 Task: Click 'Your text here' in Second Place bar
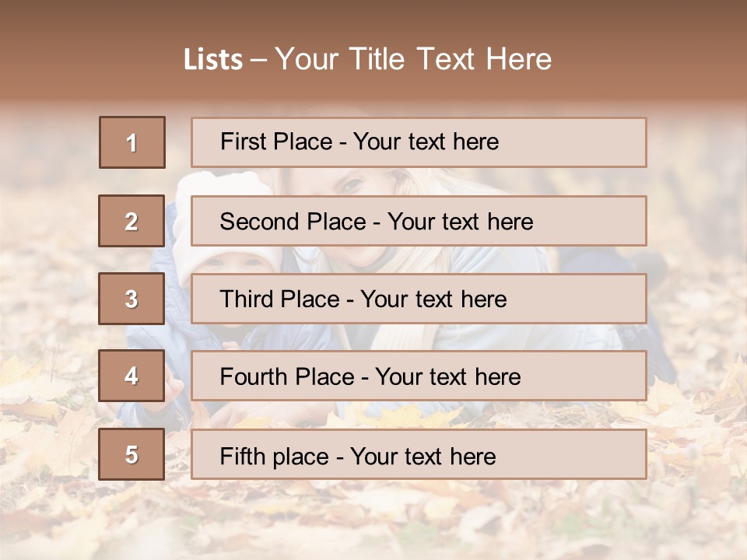click(x=460, y=222)
